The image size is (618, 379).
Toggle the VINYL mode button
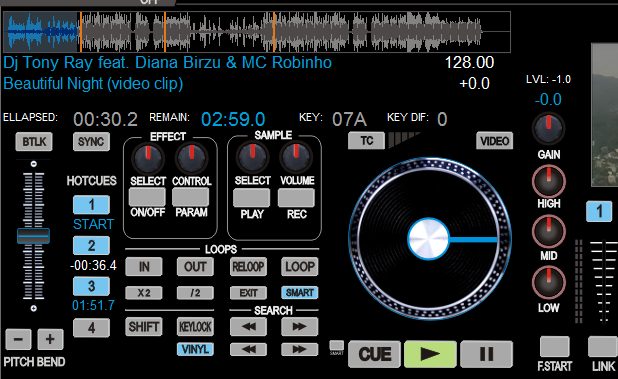(x=195, y=349)
